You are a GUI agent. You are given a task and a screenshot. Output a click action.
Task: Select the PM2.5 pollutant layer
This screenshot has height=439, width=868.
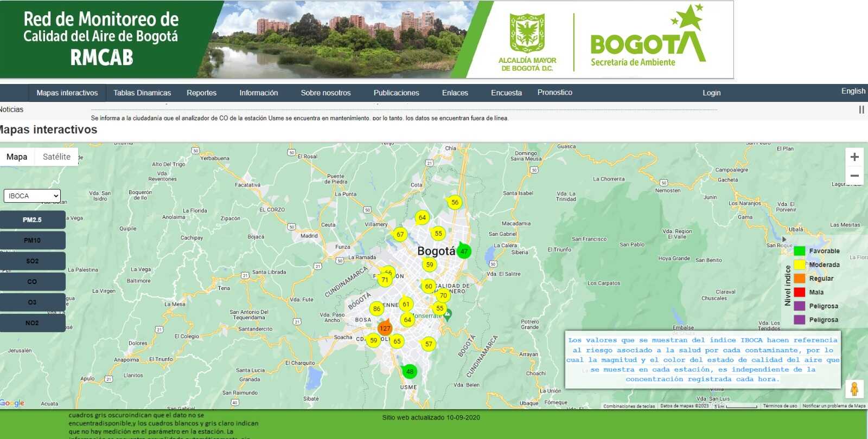click(33, 220)
